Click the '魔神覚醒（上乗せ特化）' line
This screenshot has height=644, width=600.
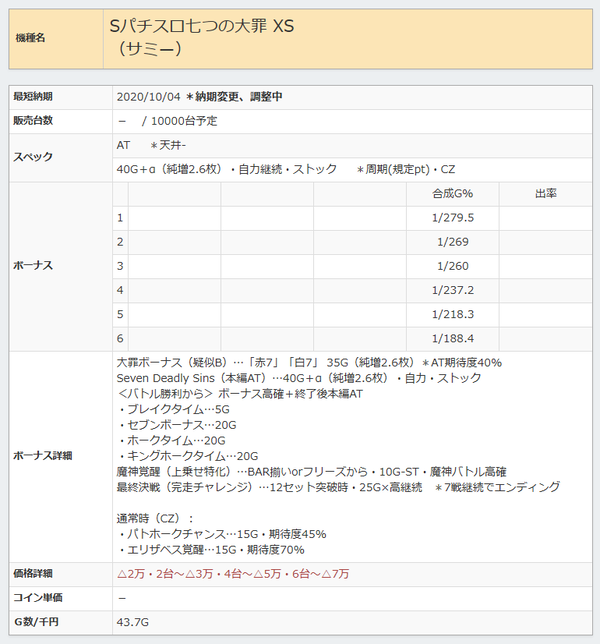(311, 472)
